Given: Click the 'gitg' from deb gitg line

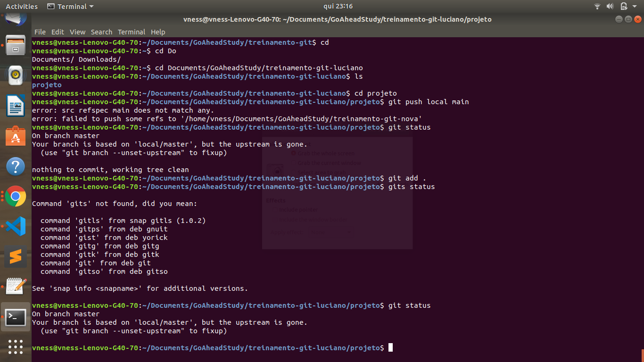Looking at the screenshot, I should [x=100, y=246].
